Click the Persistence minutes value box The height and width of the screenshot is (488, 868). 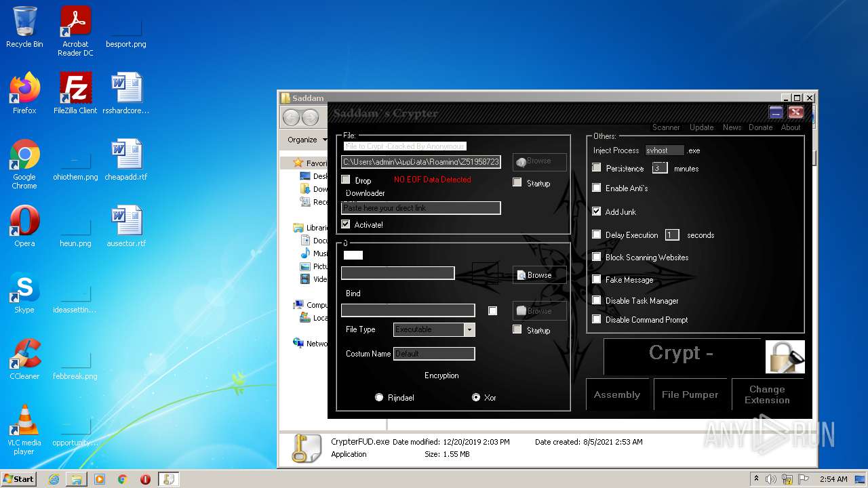(x=659, y=168)
